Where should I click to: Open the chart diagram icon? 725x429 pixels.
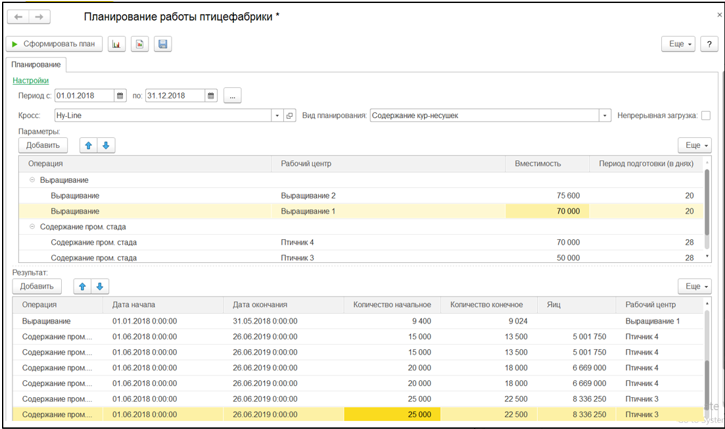click(x=117, y=44)
